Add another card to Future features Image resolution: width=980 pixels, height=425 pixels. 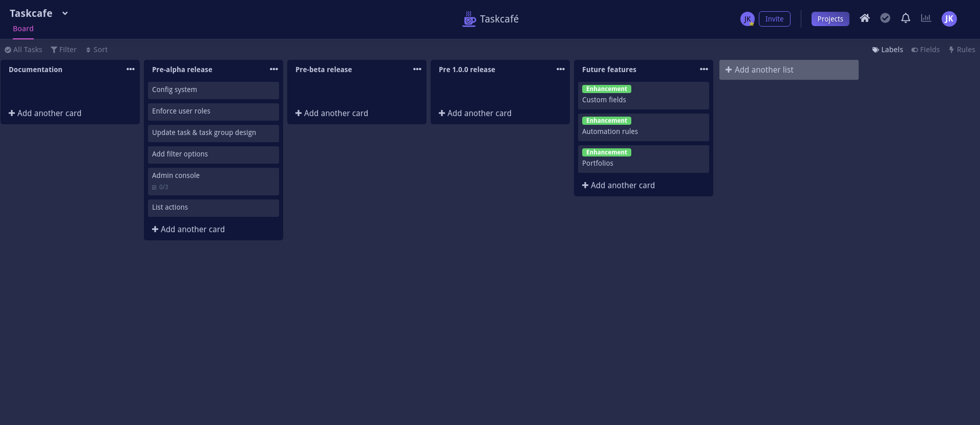[619, 185]
